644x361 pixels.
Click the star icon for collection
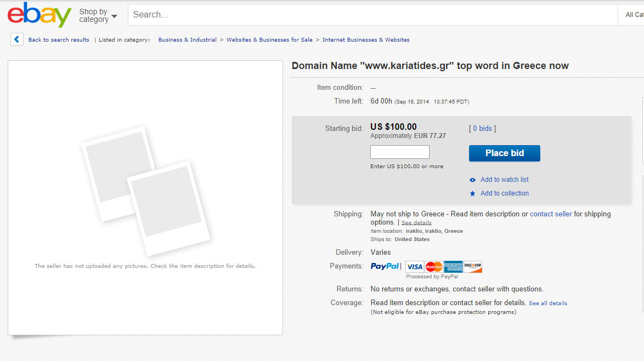[x=473, y=193]
